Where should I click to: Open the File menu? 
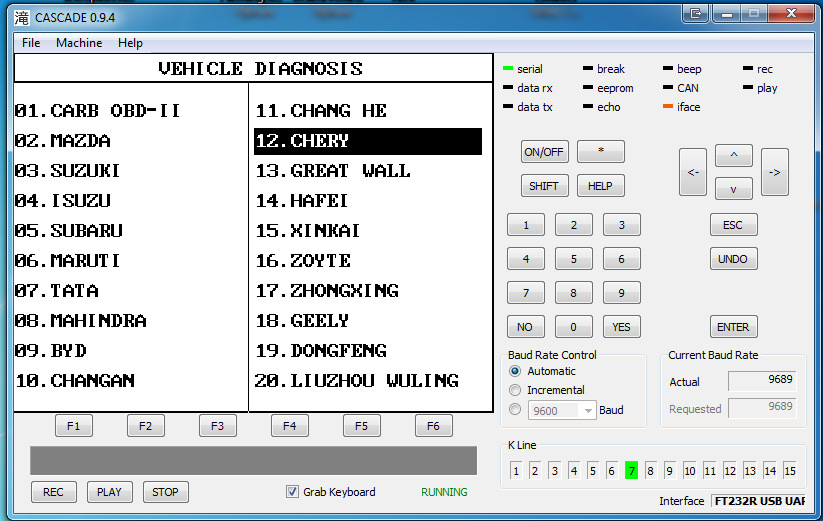(31, 43)
